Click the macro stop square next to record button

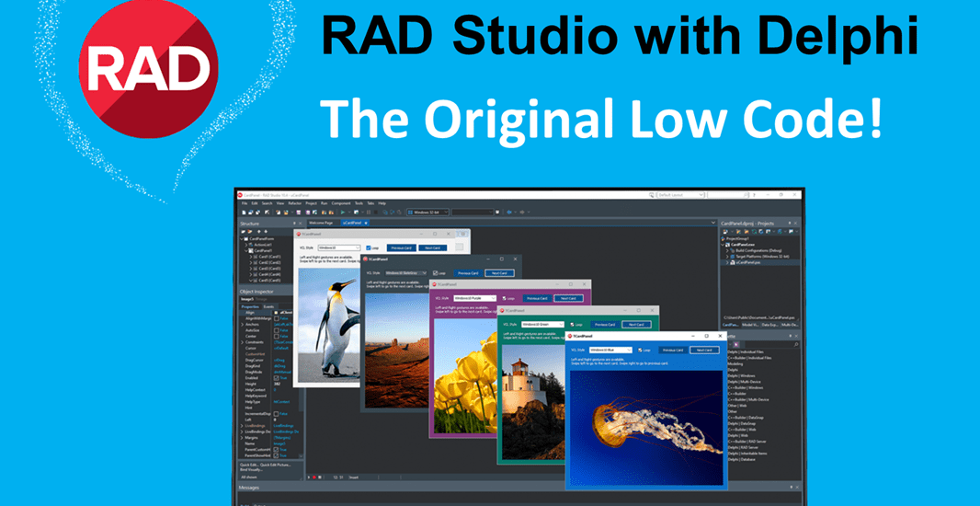pyautogui.click(x=319, y=477)
